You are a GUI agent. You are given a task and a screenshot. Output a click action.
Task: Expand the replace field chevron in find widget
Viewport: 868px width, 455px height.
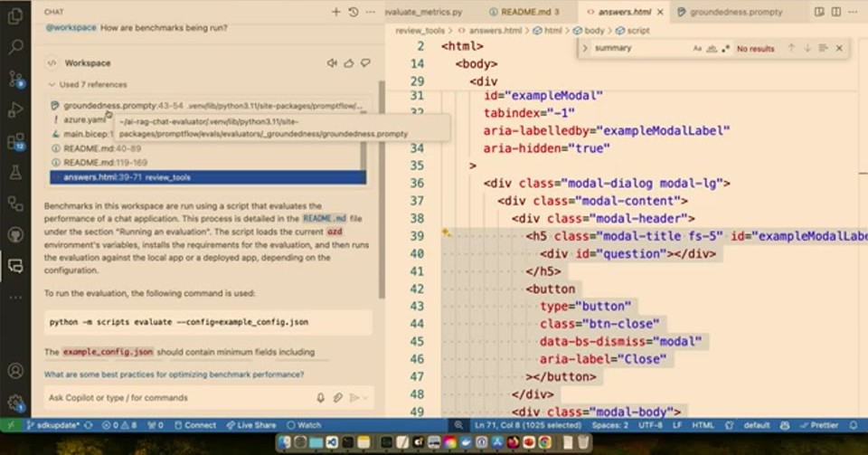(585, 48)
